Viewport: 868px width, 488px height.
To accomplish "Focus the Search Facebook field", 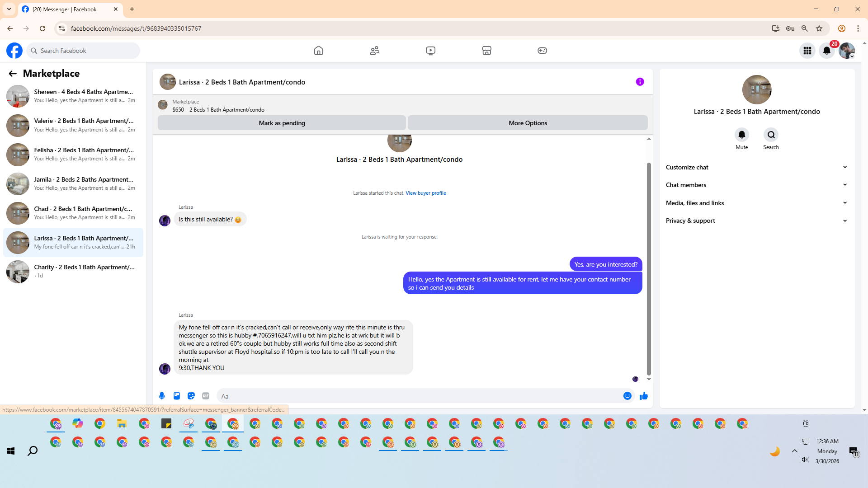I will [x=83, y=51].
